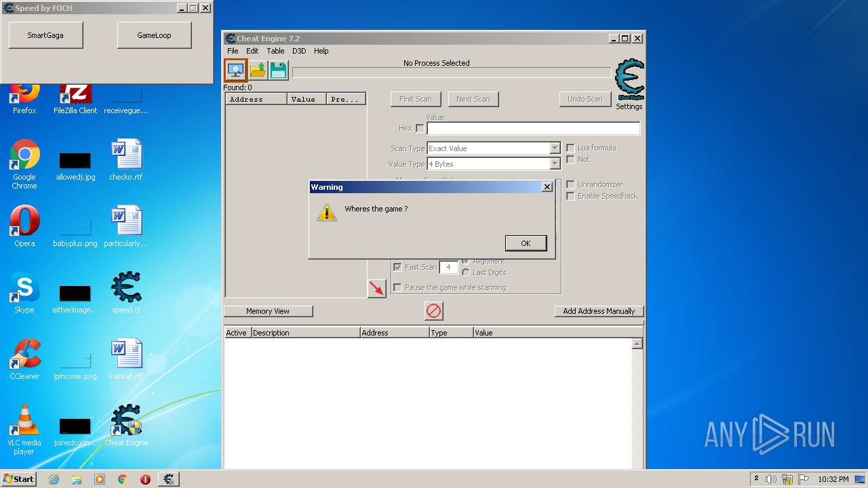Enable the Lua formula checkbox
The height and width of the screenshot is (488, 868).
tap(570, 148)
